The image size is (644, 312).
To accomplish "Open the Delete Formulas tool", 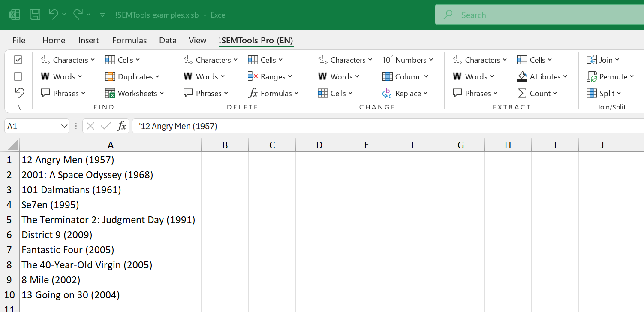I will [x=273, y=93].
